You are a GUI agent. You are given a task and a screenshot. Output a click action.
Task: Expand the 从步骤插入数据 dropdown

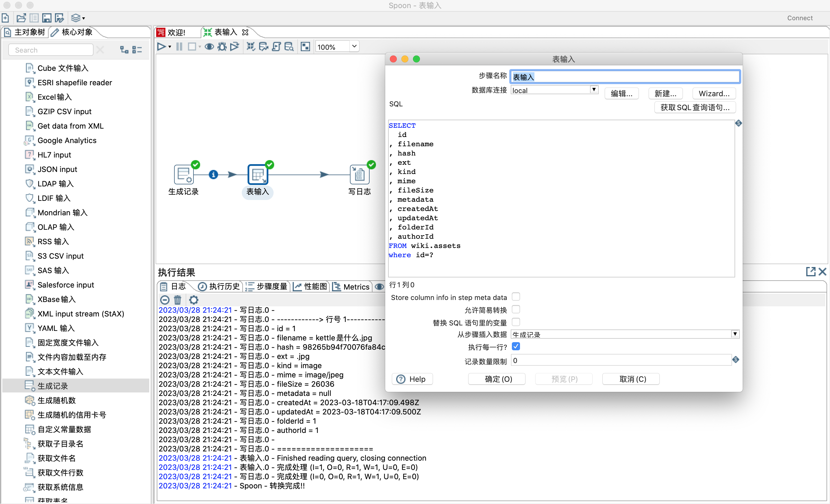point(735,334)
